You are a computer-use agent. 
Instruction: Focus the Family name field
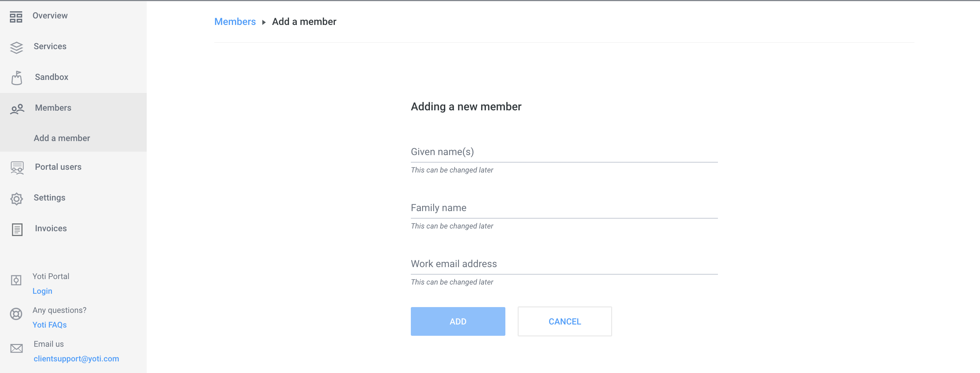tap(564, 208)
